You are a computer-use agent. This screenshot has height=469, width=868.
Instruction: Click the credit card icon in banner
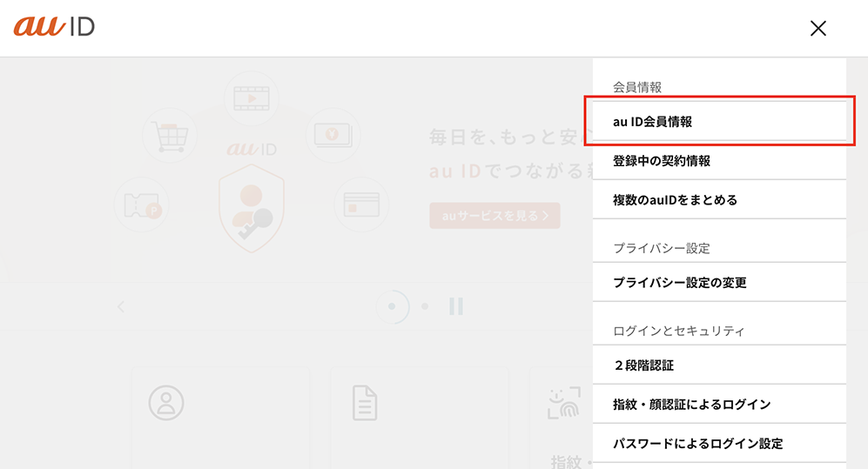click(x=361, y=204)
